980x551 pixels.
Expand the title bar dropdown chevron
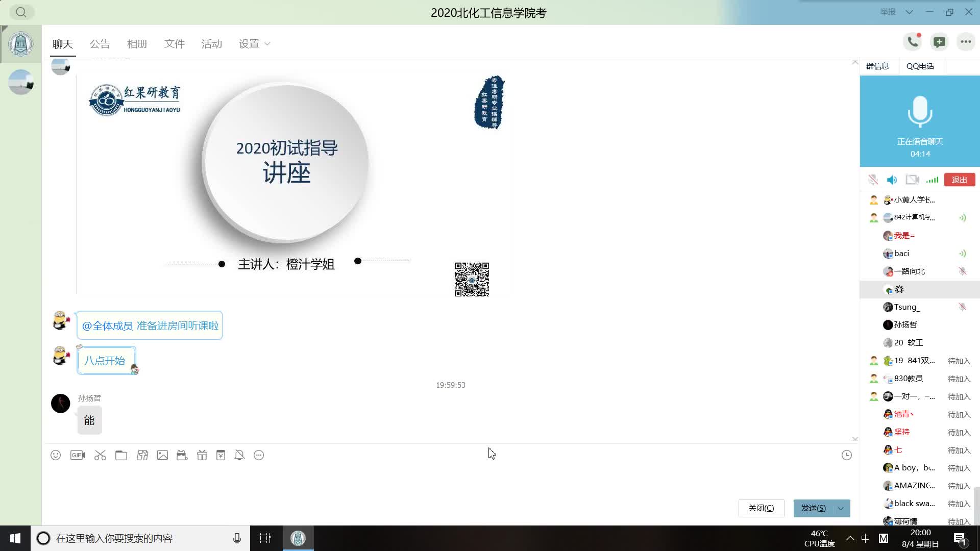pos(909,12)
